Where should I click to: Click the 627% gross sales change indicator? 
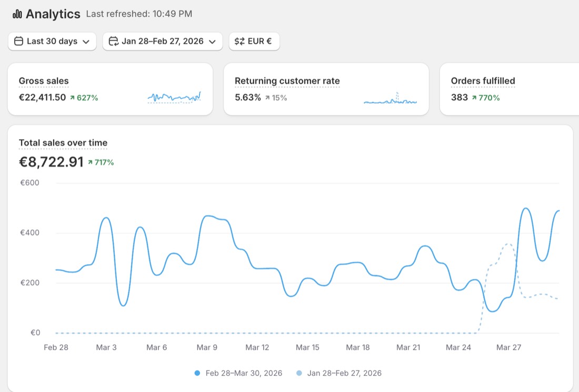84,98
